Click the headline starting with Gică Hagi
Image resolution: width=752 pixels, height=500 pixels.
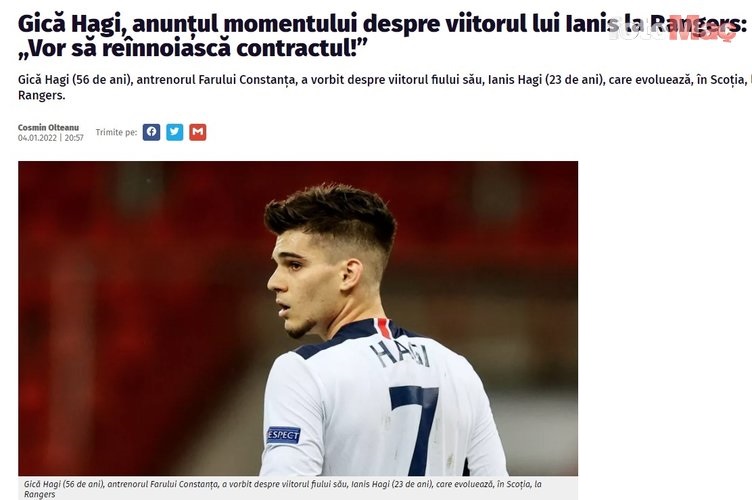[382, 35]
